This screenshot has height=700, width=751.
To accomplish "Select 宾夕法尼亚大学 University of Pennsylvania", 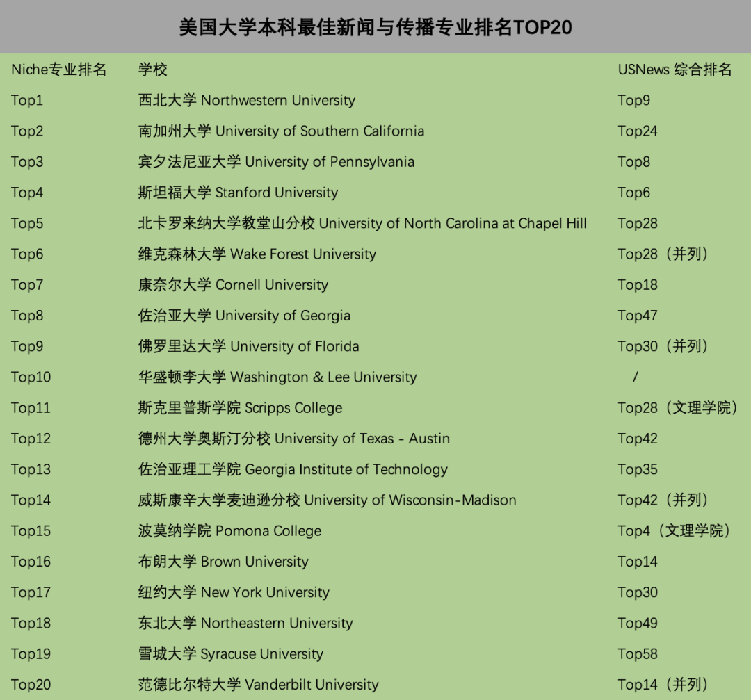I will [276, 162].
